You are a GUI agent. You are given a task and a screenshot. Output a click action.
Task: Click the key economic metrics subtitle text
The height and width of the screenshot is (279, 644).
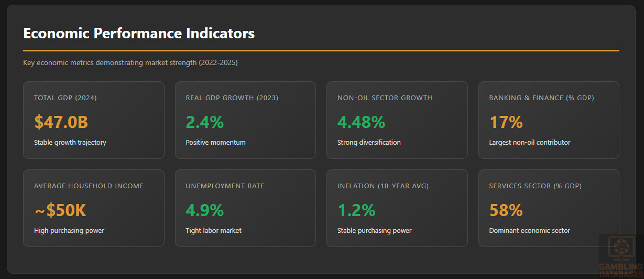pyautogui.click(x=130, y=63)
